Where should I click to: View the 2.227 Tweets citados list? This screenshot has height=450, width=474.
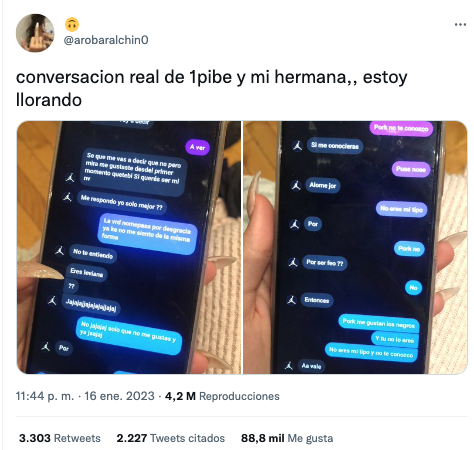[171, 438]
